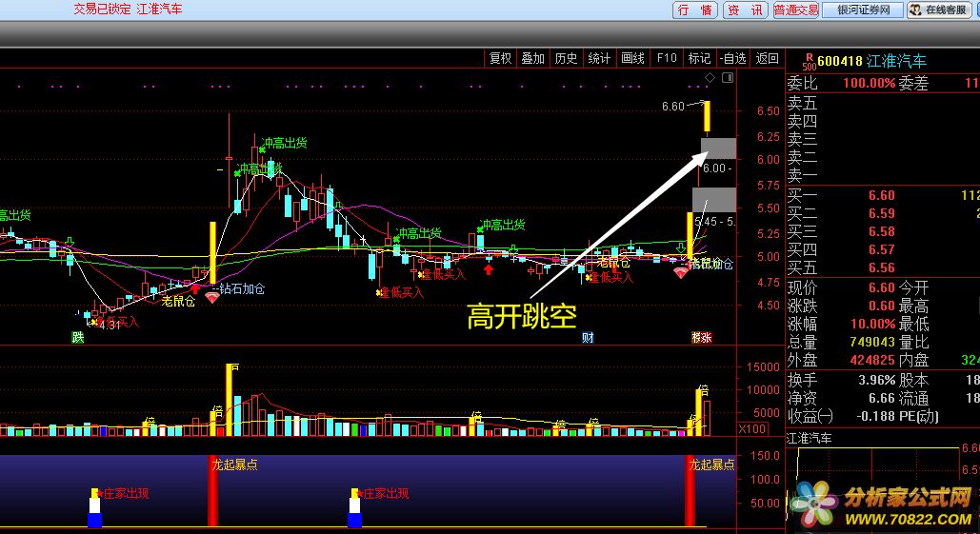Click the latest yellow limit-up candlestick
The width and height of the screenshot is (980, 534).
tap(707, 116)
